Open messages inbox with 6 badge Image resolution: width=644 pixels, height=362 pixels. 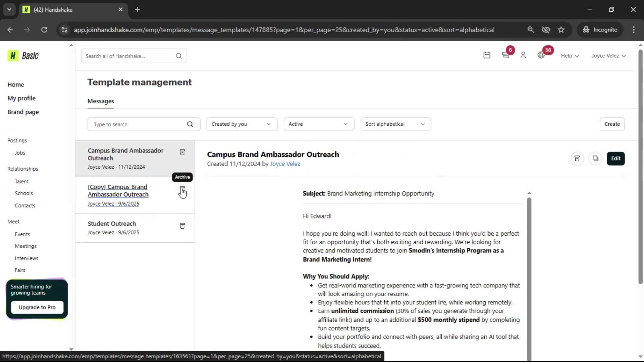pos(506,55)
